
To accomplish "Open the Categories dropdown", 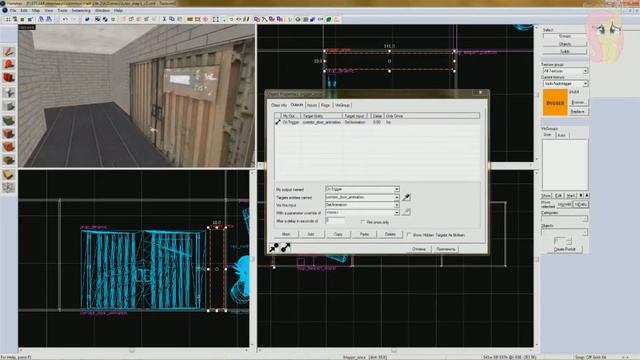I will 564,219.
